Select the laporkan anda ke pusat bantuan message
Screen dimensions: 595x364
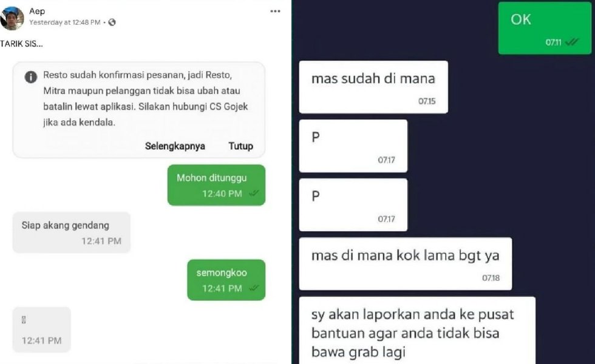417,331
